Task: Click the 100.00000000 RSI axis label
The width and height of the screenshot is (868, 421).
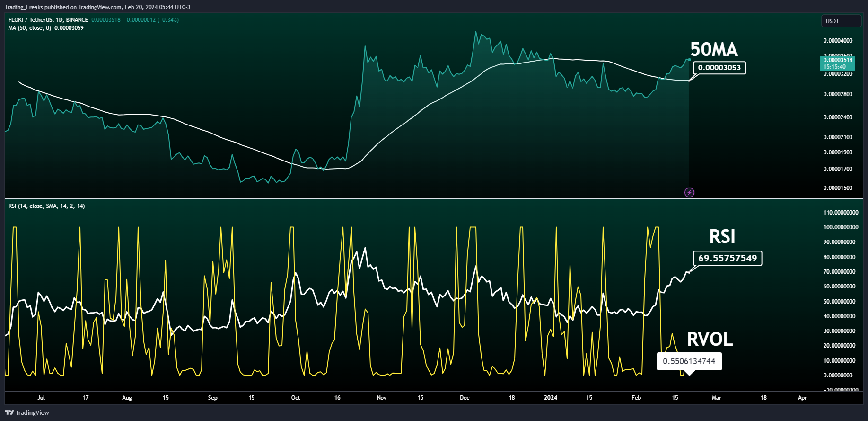Action: click(x=841, y=227)
